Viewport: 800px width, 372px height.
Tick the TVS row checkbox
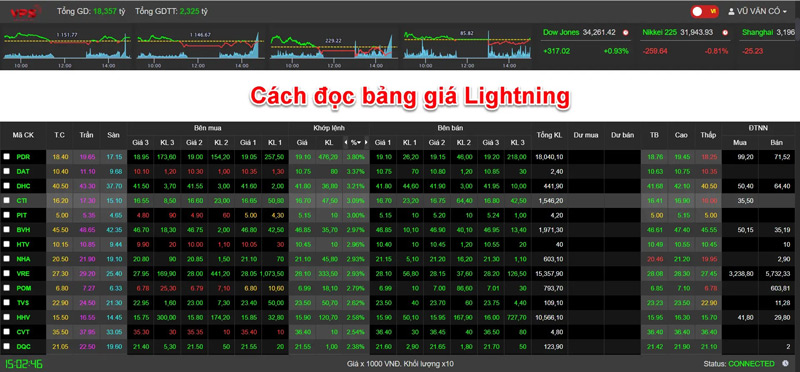pyautogui.click(x=7, y=303)
